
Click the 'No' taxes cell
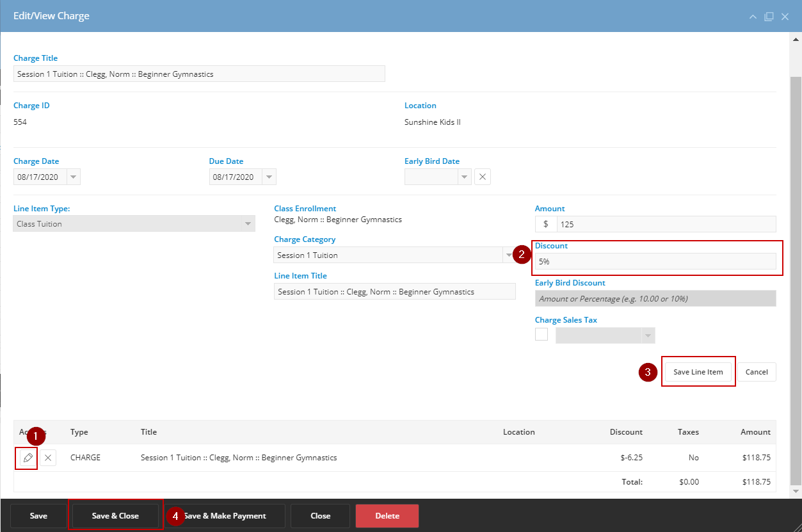pos(694,458)
